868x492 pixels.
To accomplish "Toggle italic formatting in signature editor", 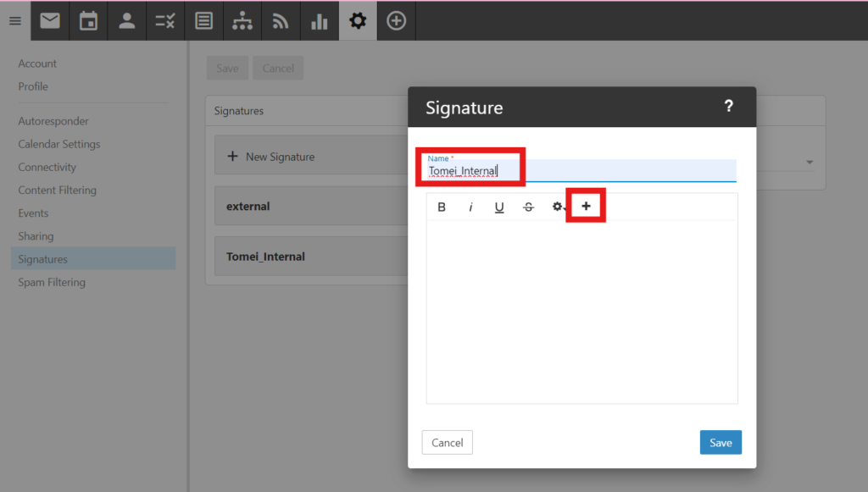I will [x=470, y=207].
